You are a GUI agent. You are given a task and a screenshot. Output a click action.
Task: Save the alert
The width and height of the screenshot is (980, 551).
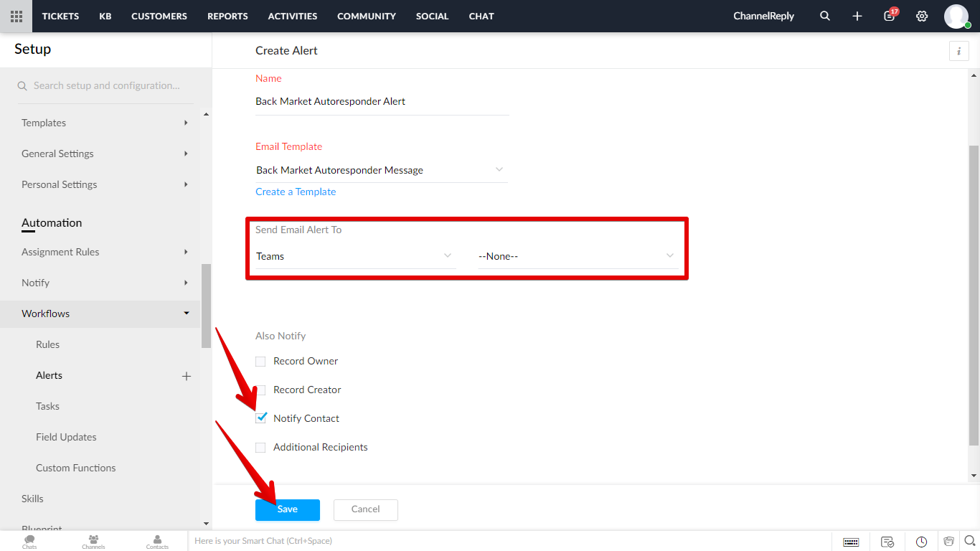[288, 509]
